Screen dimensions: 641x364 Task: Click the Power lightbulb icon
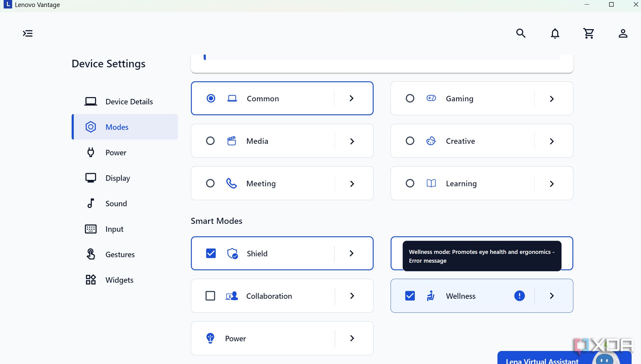[210, 338]
